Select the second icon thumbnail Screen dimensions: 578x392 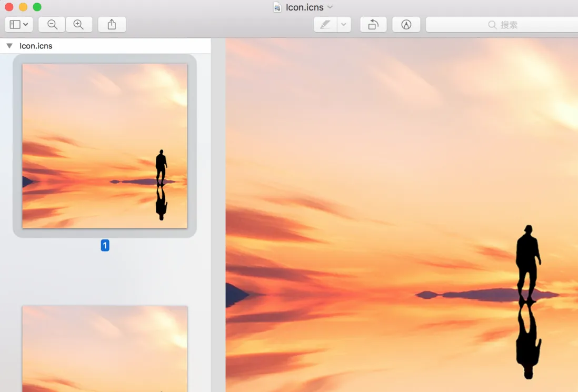click(105, 348)
